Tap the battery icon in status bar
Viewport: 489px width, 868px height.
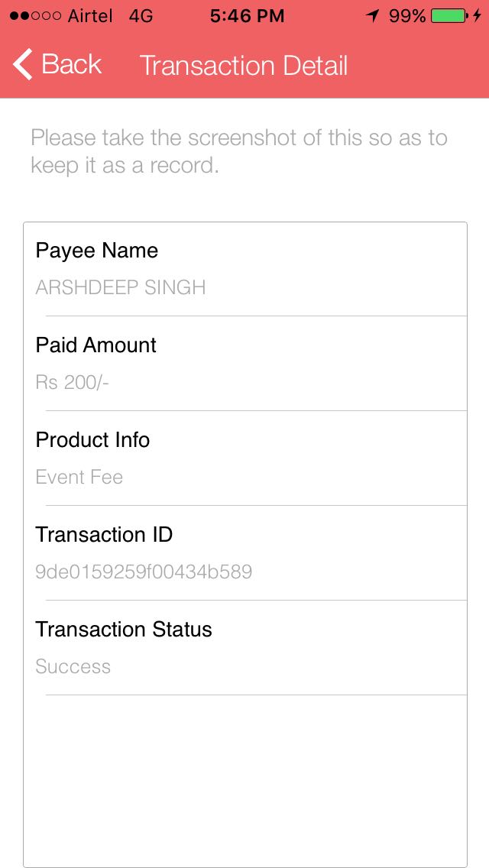coord(449,16)
